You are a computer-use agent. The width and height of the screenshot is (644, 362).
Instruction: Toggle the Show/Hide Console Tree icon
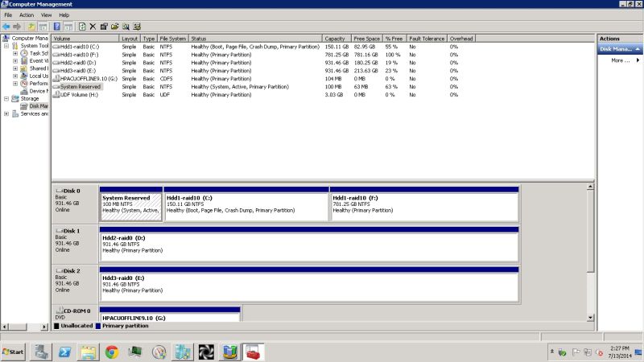pos(43,27)
